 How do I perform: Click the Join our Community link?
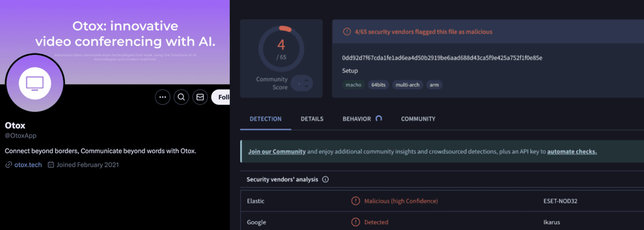pos(277,151)
